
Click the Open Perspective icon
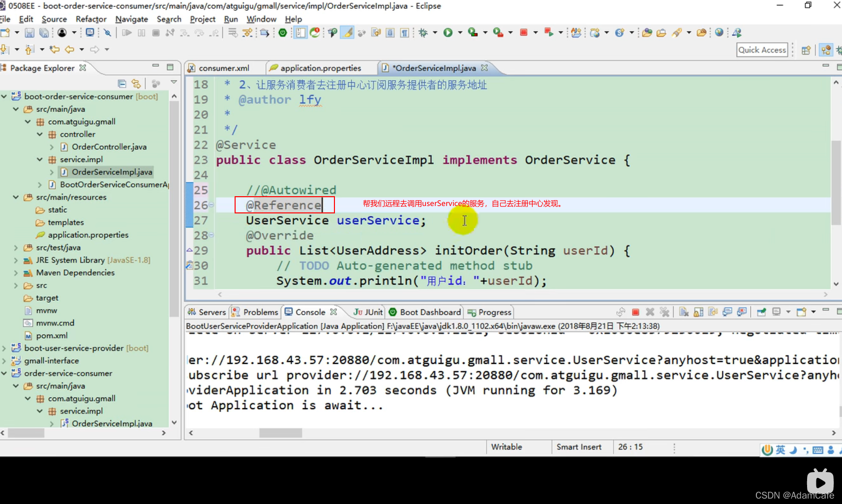(806, 50)
